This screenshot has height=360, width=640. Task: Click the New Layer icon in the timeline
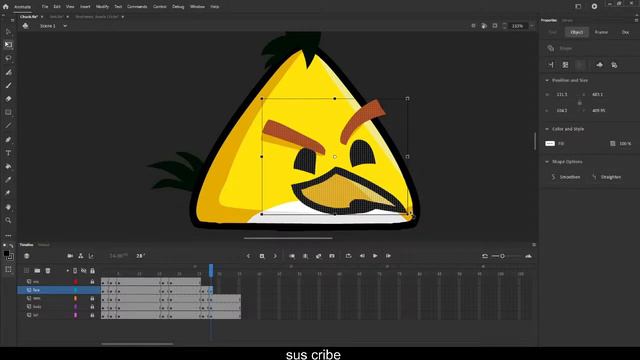(27, 271)
